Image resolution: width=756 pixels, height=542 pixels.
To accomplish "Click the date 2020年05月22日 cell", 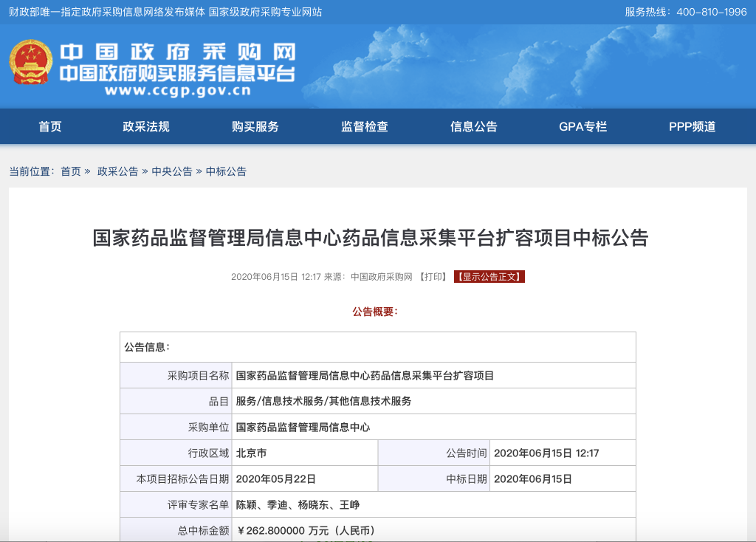I will [305, 478].
